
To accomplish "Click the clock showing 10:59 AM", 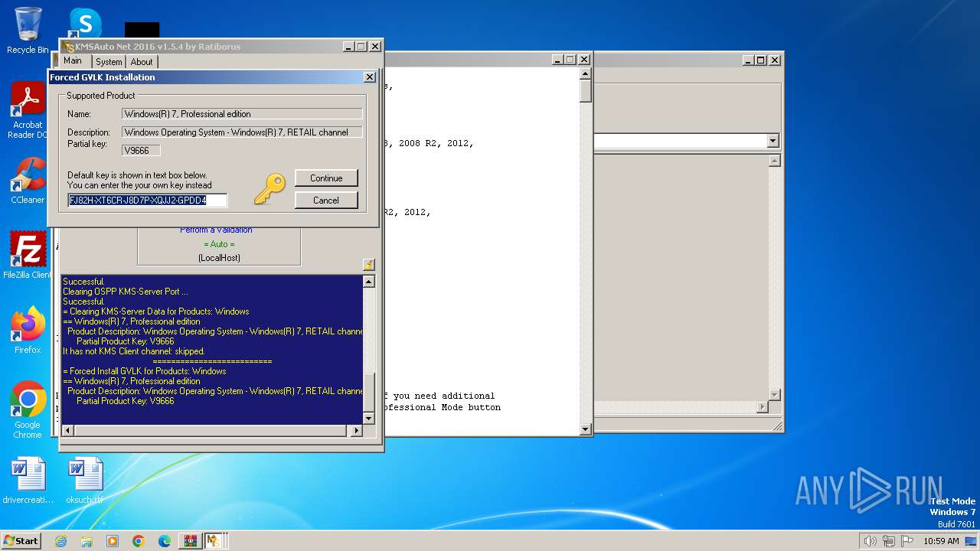I will tap(941, 541).
